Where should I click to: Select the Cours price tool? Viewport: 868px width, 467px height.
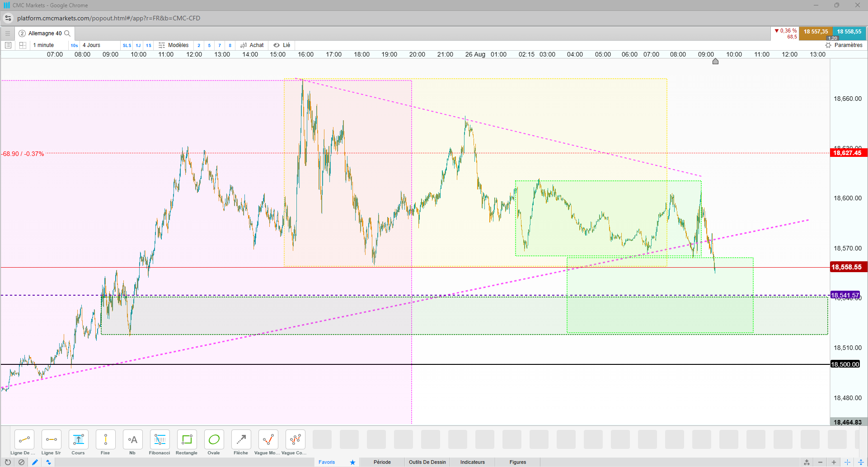[78, 443]
